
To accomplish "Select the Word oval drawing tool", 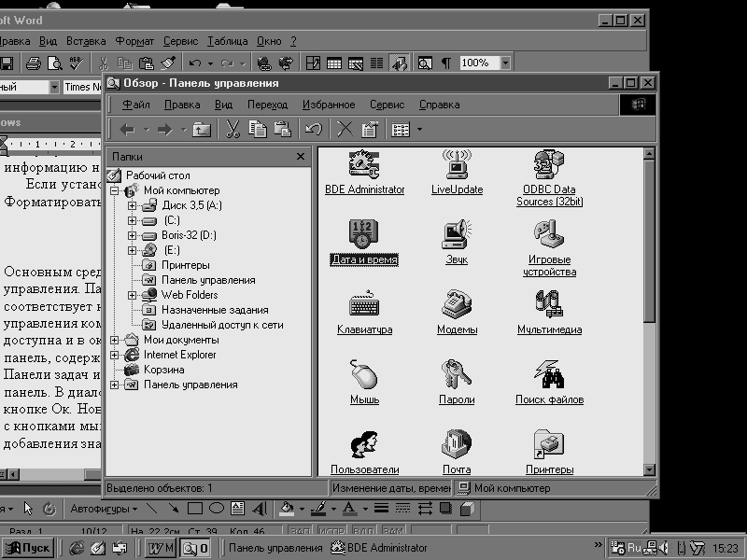I will coord(217,509).
